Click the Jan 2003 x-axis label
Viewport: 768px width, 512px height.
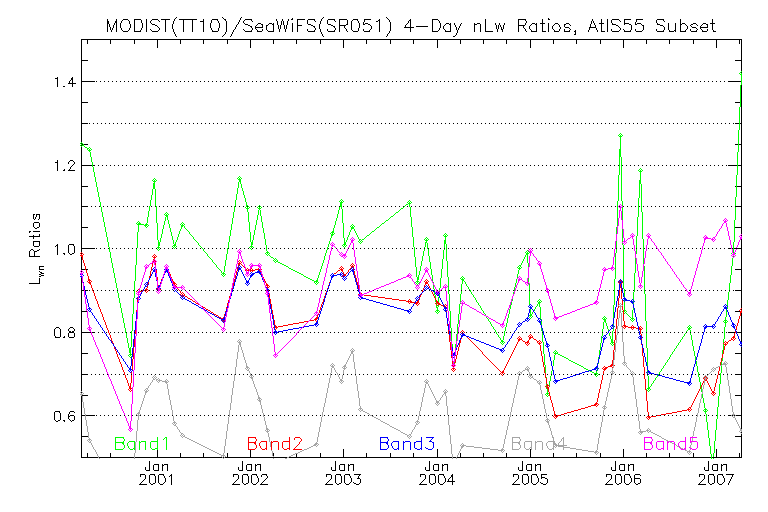pyautogui.click(x=343, y=473)
